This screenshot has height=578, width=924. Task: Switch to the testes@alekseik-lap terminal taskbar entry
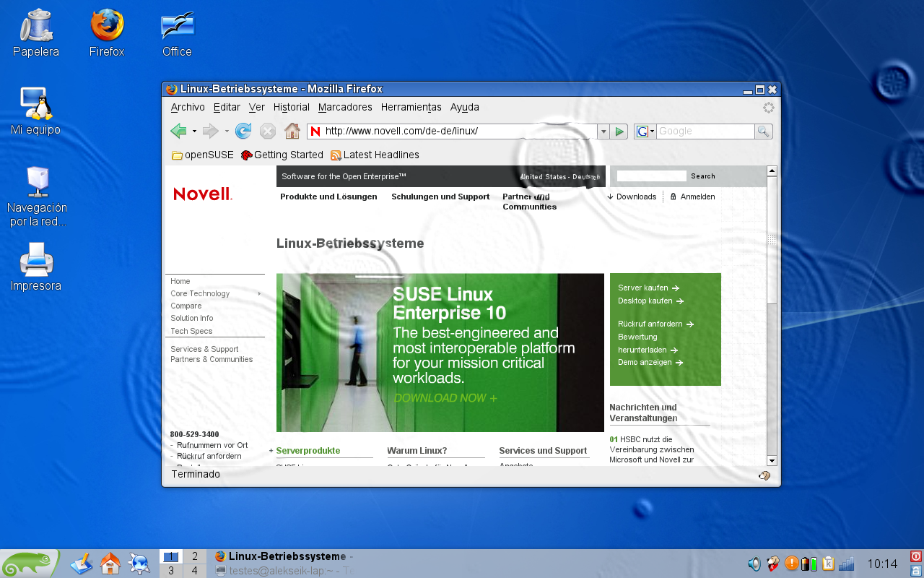[284, 571]
